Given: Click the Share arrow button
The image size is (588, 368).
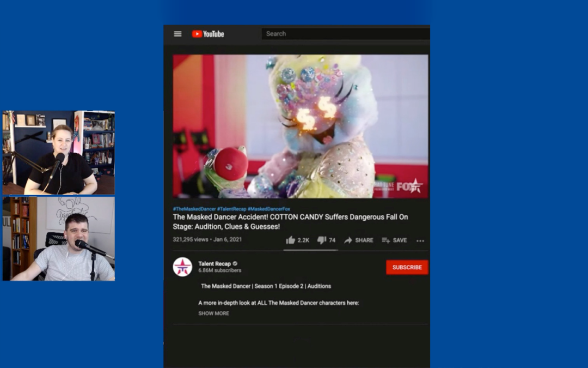Looking at the screenshot, I should point(358,240).
